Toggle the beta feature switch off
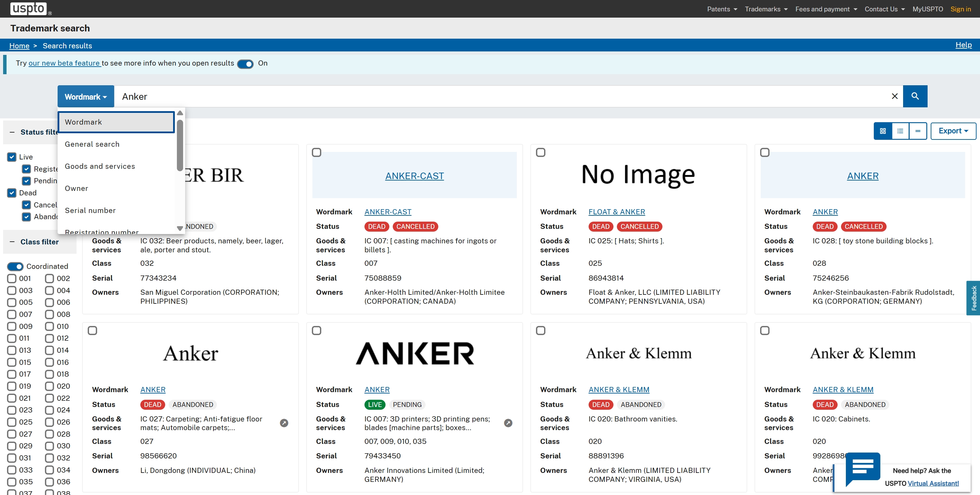Image resolution: width=980 pixels, height=495 pixels. pyautogui.click(x=246, y=64)
